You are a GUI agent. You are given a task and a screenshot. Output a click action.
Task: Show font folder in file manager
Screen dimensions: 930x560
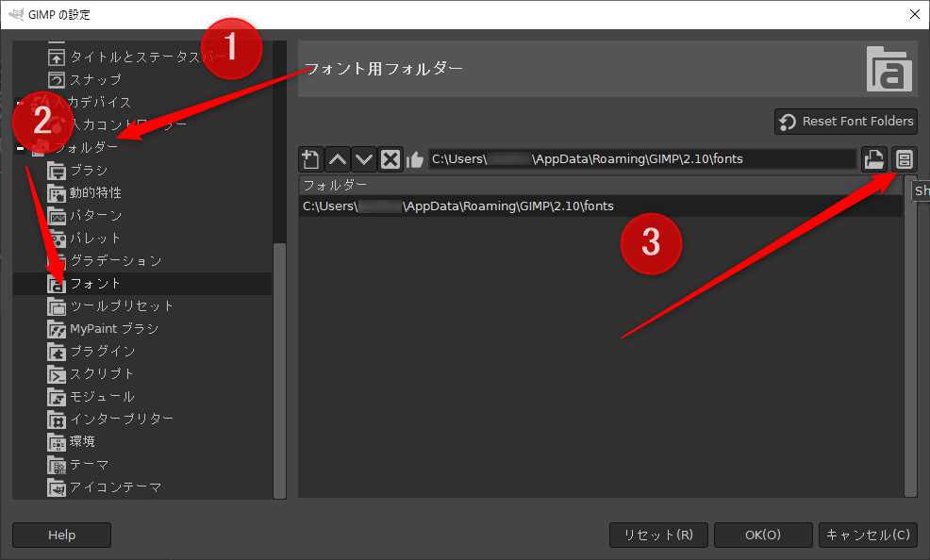[904, 158]
